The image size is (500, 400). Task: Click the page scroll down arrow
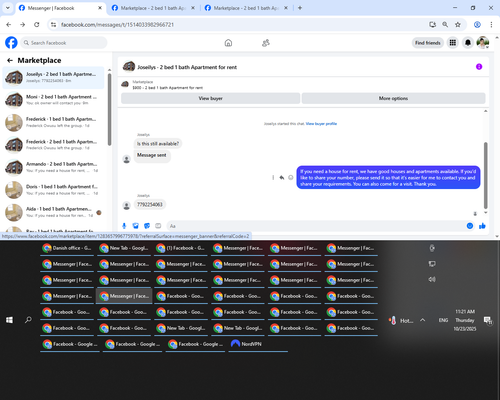[497, 236]
